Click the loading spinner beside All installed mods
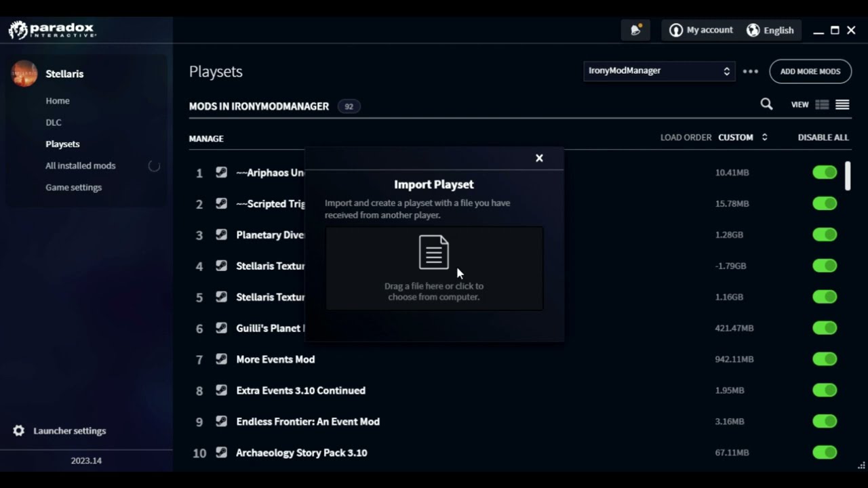 154,165
